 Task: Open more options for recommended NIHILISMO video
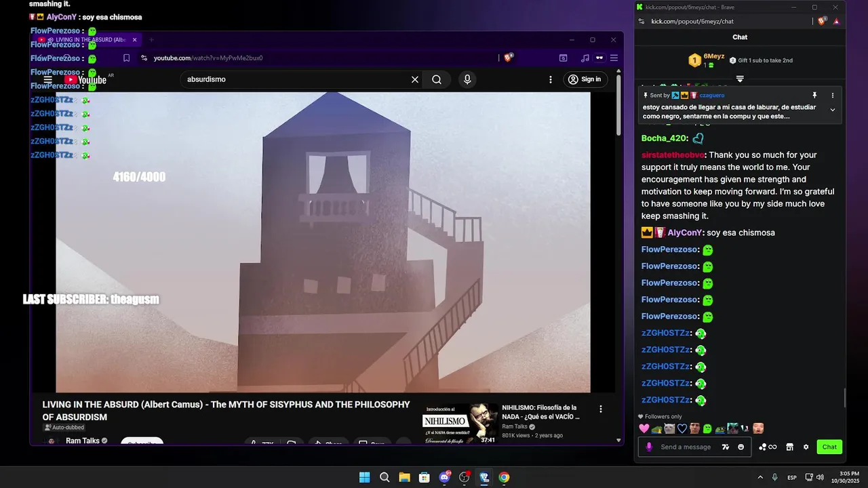point(600,409)
